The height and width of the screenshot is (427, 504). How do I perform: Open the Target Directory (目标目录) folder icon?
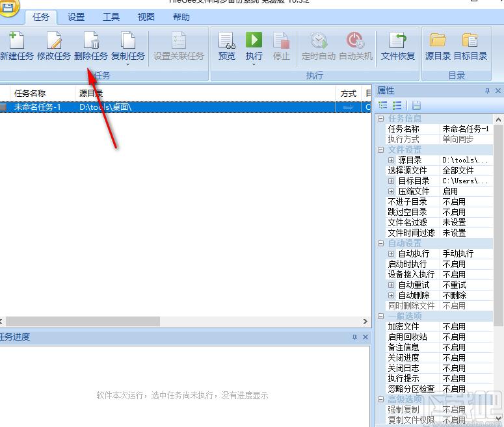click(x=470, y=40)
